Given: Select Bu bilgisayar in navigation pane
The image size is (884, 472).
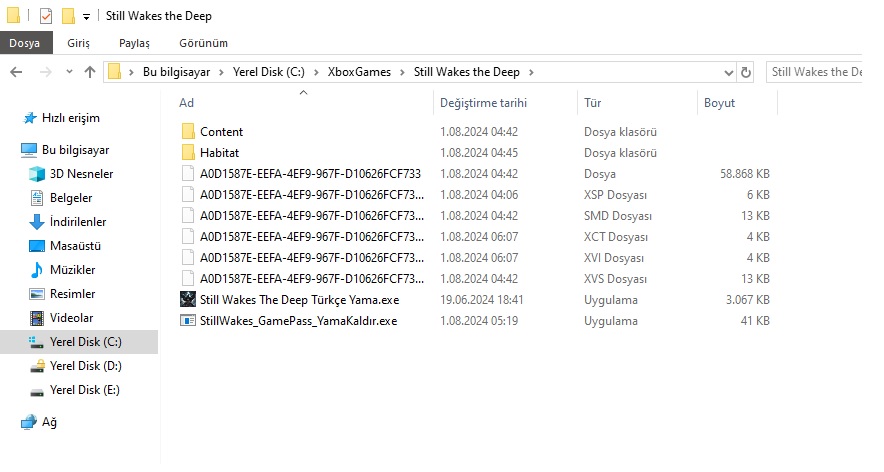Looking at the screenshot, I should [x=76, y=150].
